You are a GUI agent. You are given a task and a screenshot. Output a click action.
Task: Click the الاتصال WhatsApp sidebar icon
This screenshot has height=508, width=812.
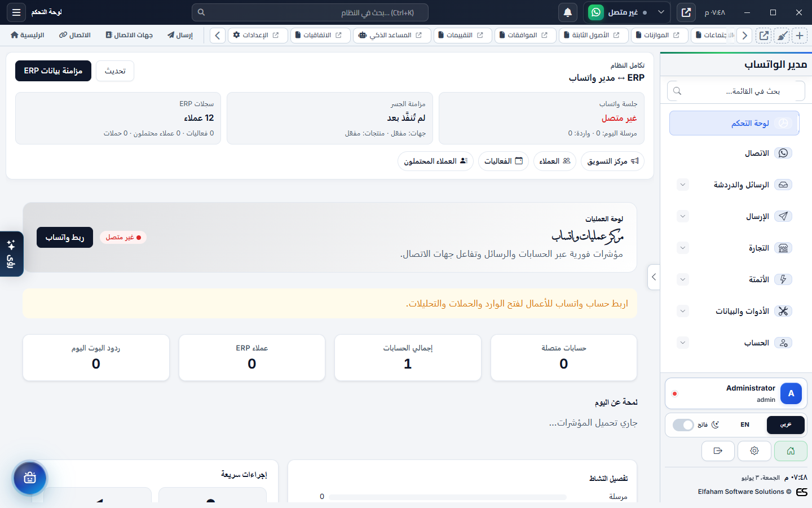pos(783,153)
